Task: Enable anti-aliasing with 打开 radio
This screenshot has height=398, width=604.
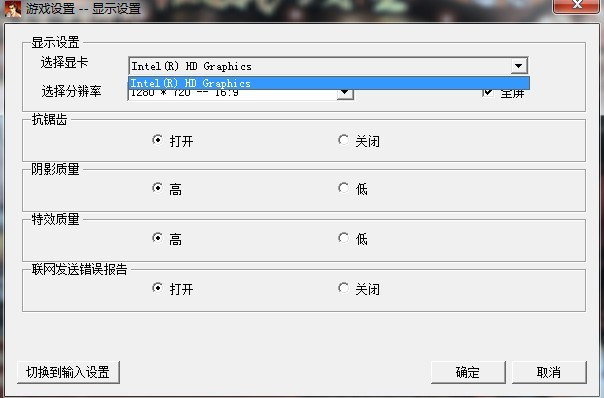Action: pyautogui.click(x=157, y=139)
